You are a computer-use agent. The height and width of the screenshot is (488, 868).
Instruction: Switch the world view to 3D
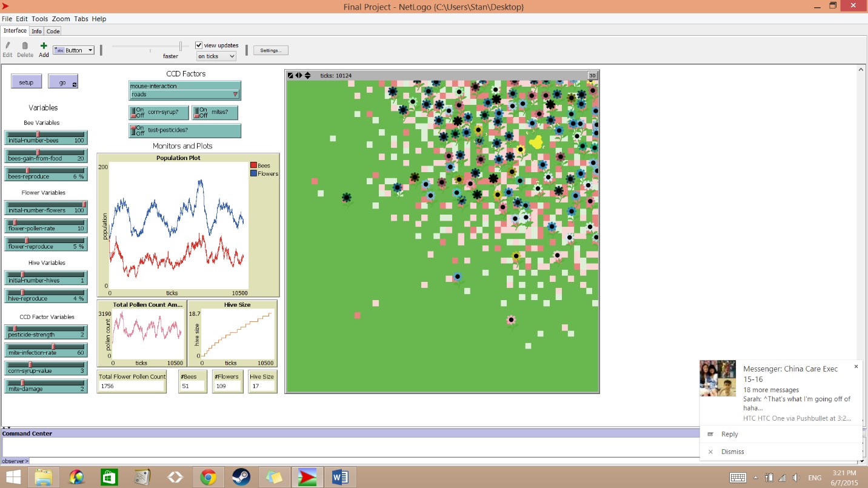[x=592, y=75]
